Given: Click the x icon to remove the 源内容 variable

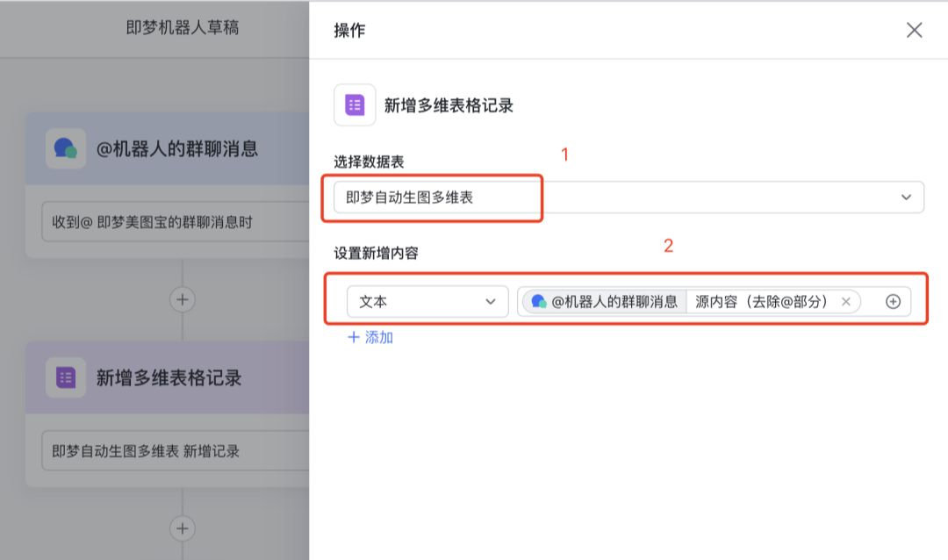Looking at the screenshot, I should tap(845, 301).
